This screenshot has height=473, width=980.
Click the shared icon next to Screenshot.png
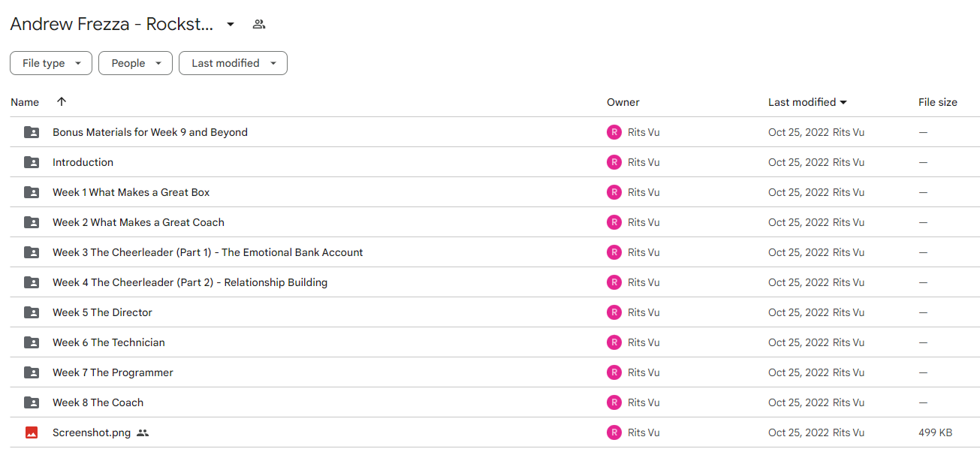tap(143, 432)
